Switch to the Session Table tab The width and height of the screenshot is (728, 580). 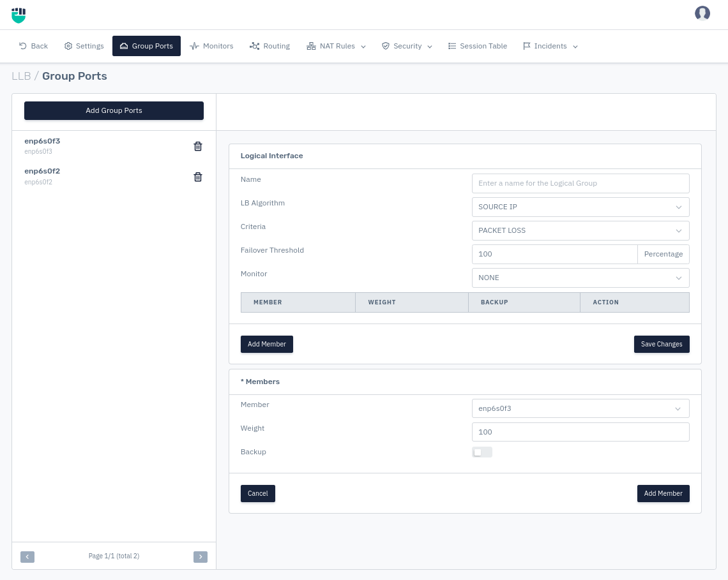(x=477, y=46)
